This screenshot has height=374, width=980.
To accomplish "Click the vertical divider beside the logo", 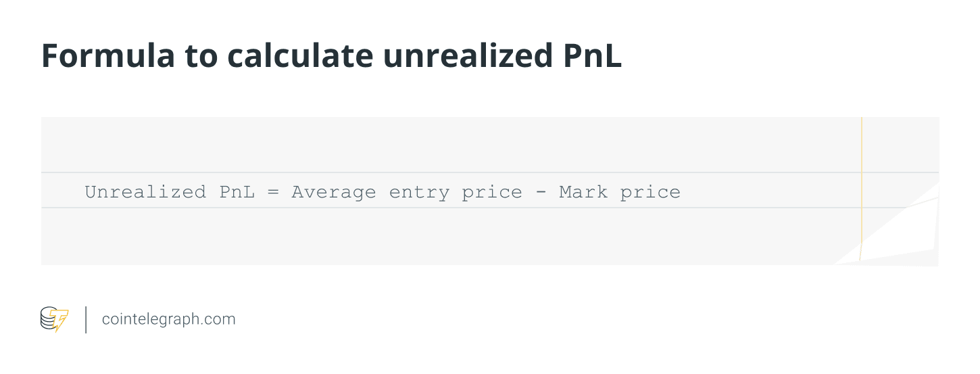I will [x=86, y=319].
